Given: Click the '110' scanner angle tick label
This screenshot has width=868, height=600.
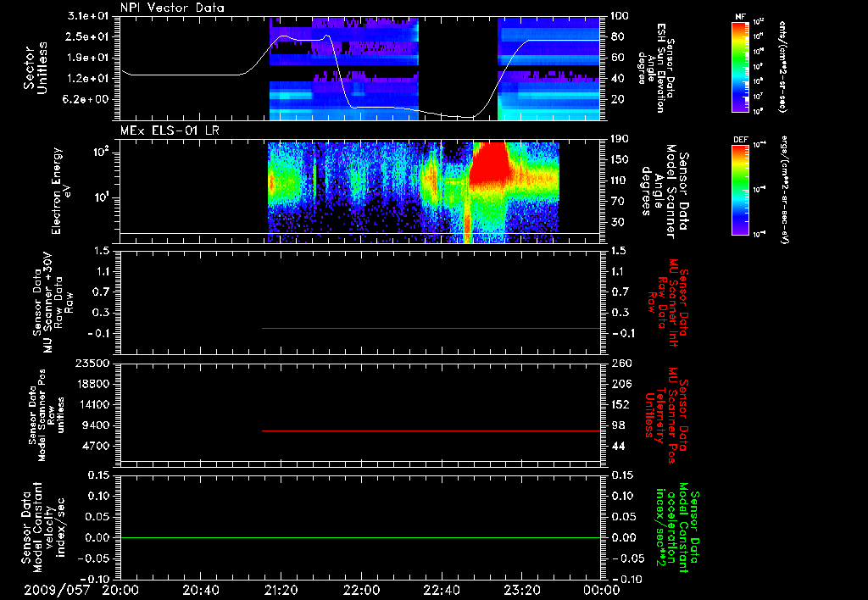Looking at the screenshot, I should pos(620,181).
